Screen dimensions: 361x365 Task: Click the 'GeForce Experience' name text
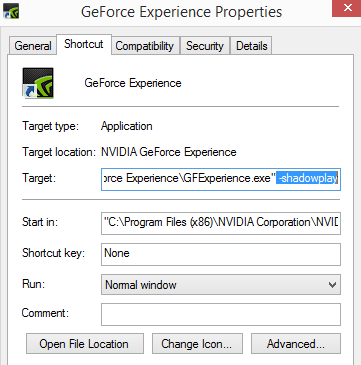(x=133, y=83)
